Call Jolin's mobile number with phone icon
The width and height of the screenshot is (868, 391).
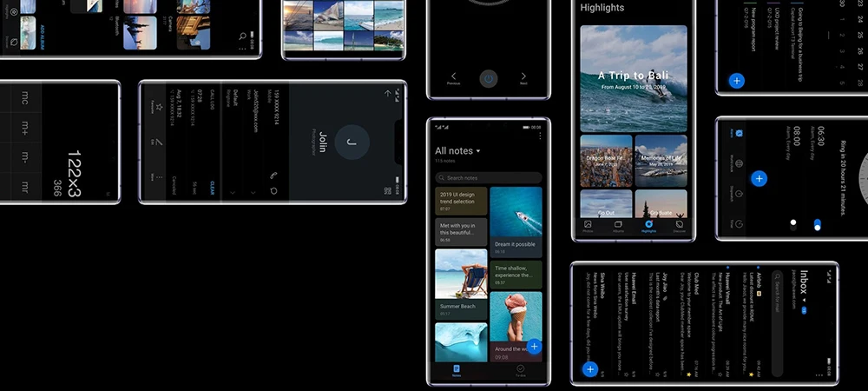(273, 176)
